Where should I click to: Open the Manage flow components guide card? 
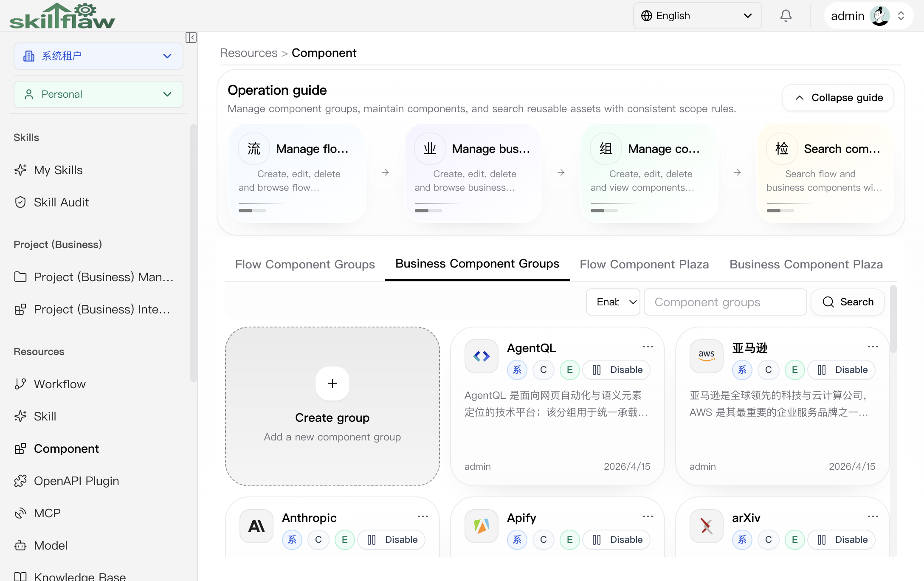(298, 173)
